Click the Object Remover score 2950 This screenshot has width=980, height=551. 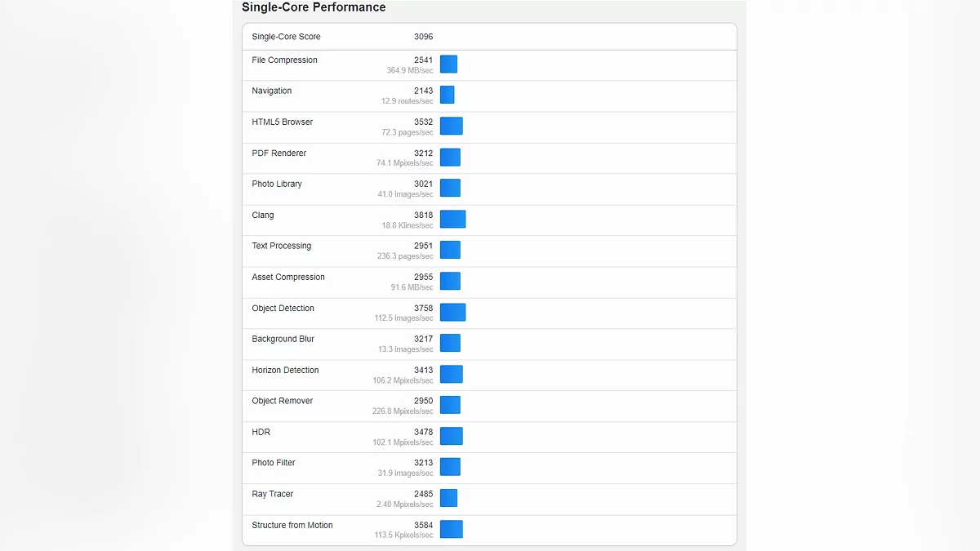423,401
